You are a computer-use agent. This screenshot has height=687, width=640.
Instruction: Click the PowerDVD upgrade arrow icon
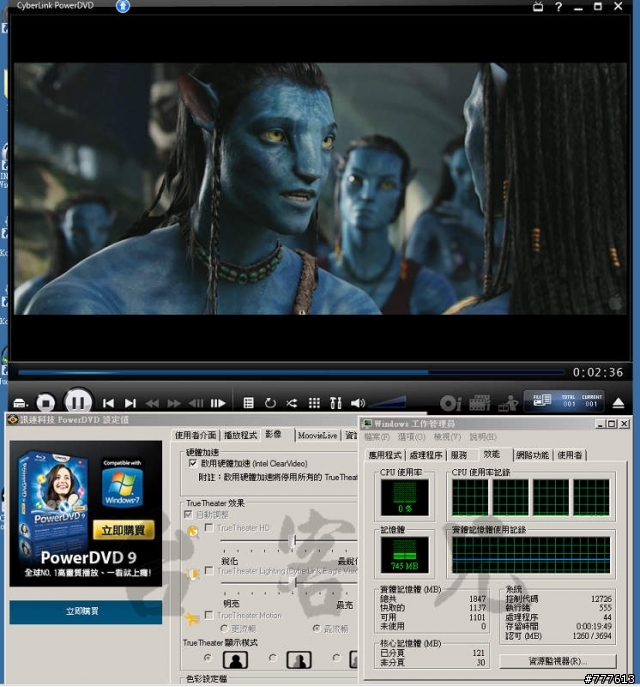tap(123, 6)
